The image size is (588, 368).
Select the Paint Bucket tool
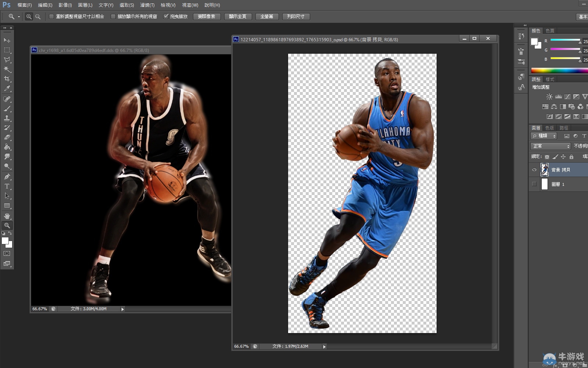click(7, 147)
